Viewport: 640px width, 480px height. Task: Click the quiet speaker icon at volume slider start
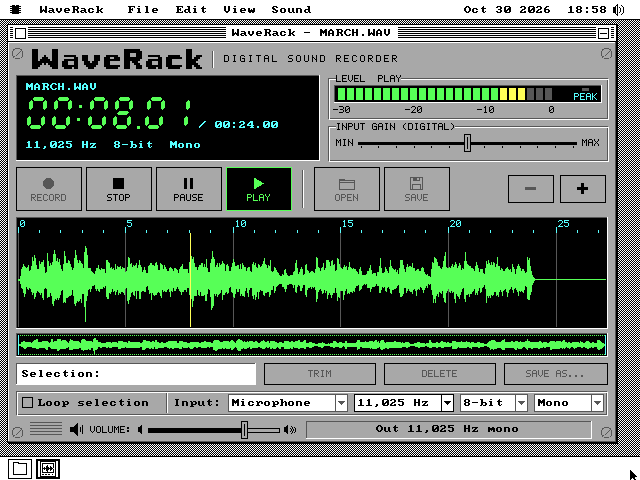pos(140,430)
